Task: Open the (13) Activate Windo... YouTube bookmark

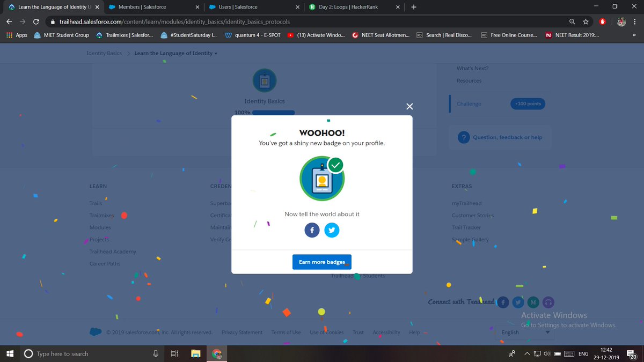Action: (316, 35)
